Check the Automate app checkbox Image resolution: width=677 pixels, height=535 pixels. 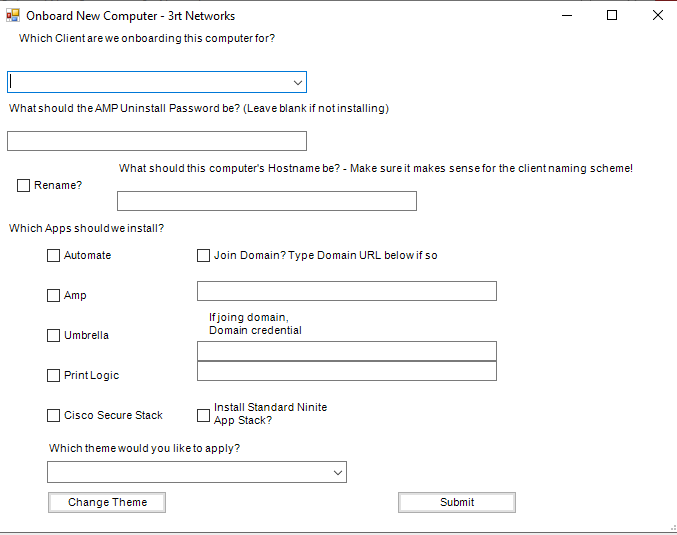tap(54, 256)
